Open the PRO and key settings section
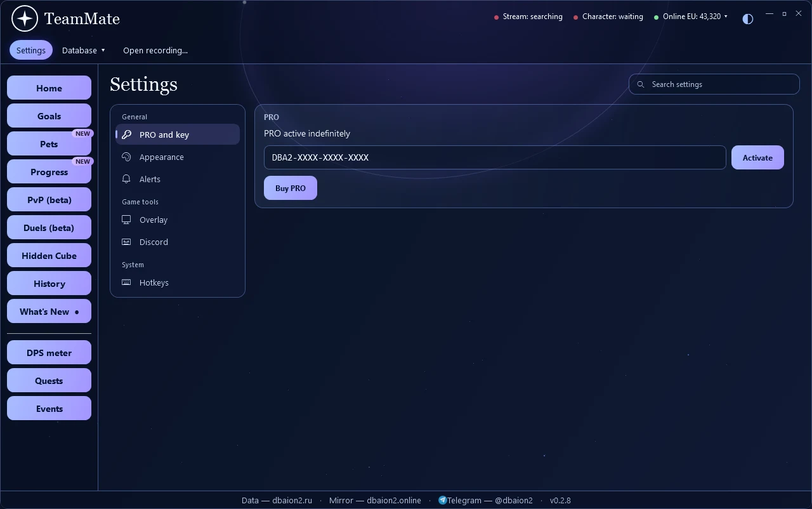The image size is (812, 509). tap(178, 135)
